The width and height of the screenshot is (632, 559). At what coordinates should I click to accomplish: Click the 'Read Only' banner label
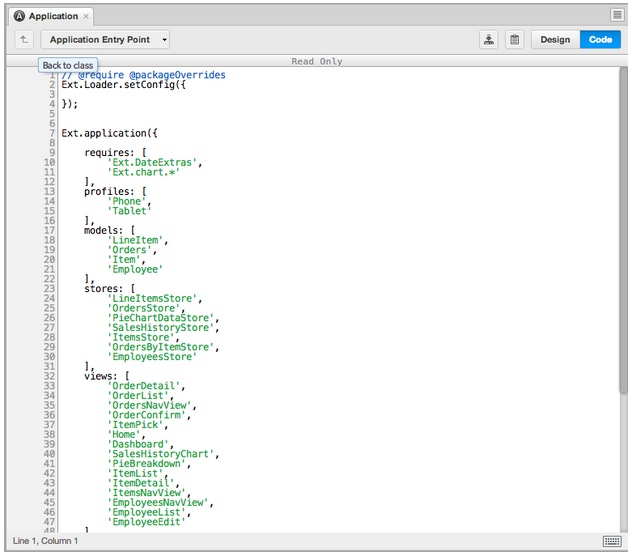pos(316,61)
